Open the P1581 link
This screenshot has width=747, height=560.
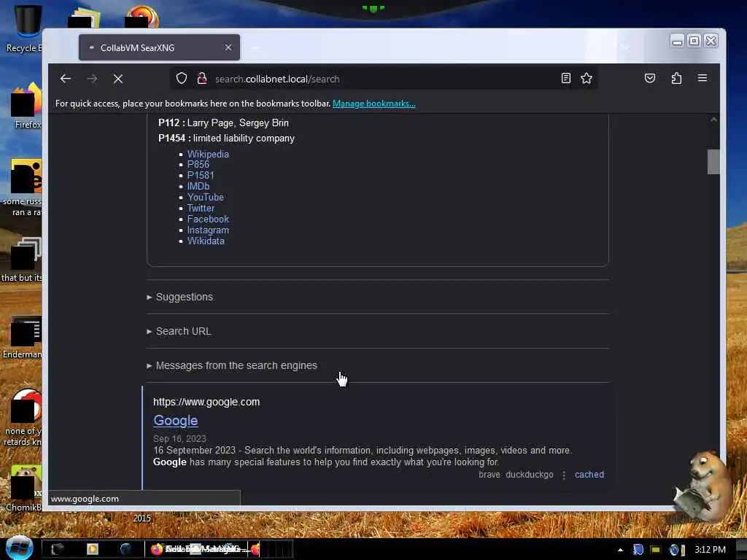click(x=201, y=175)
